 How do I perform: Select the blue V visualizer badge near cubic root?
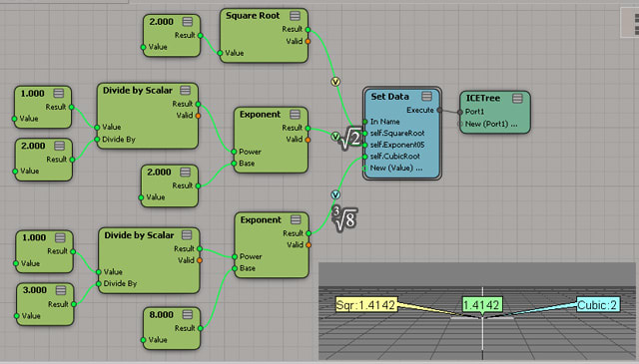click(335, 195)
